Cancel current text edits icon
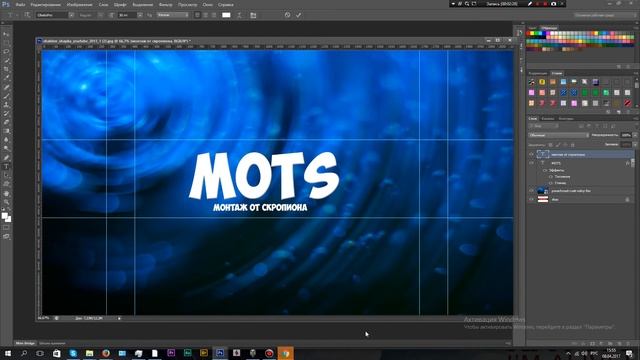640x360 pixels. 287,15
